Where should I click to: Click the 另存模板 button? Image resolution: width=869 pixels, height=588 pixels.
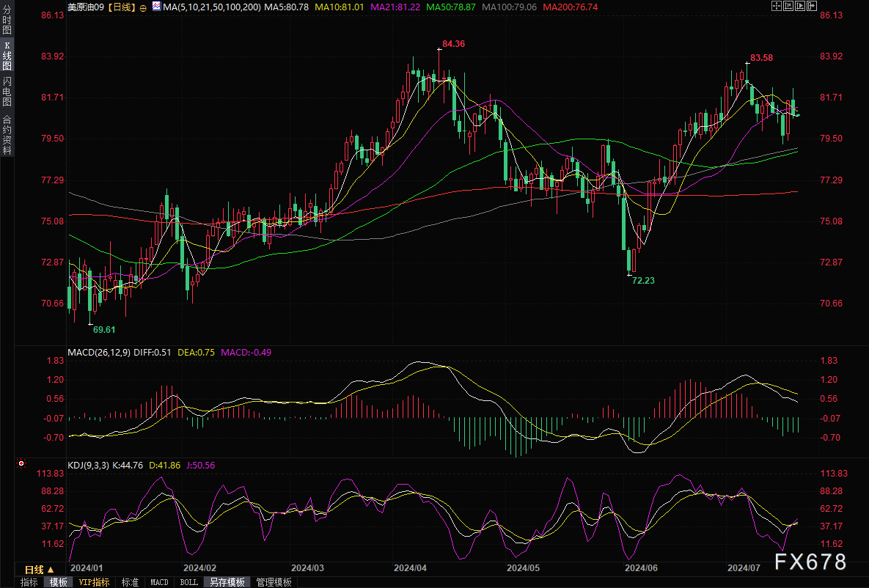[227, 582]
